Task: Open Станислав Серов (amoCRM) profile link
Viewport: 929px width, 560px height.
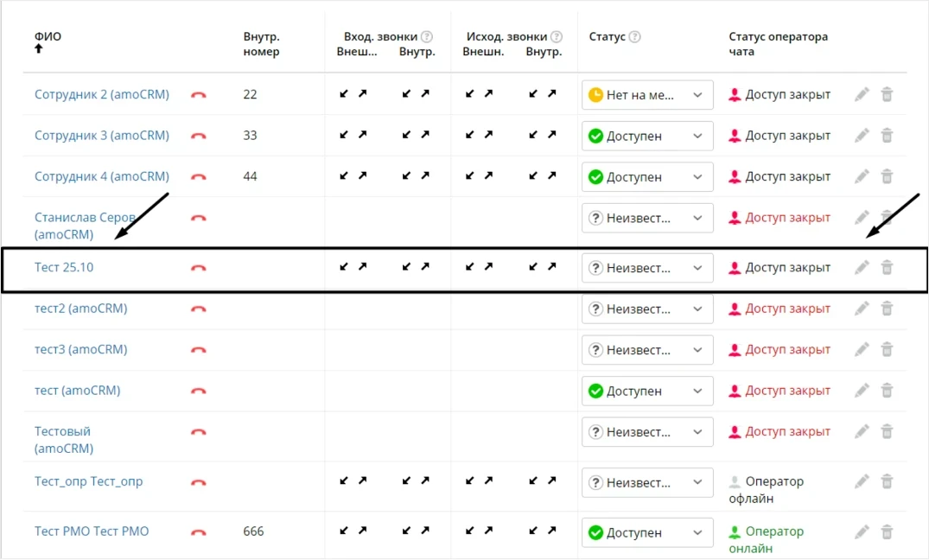Action: click(x=85, y=226)
